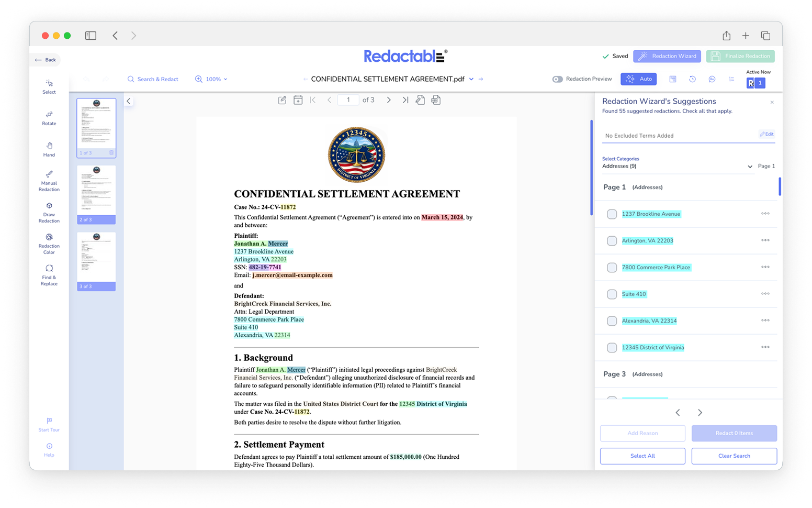Open options for Arlington, VA 22203 row
The image size is (812, 508).
pos(765,240)
